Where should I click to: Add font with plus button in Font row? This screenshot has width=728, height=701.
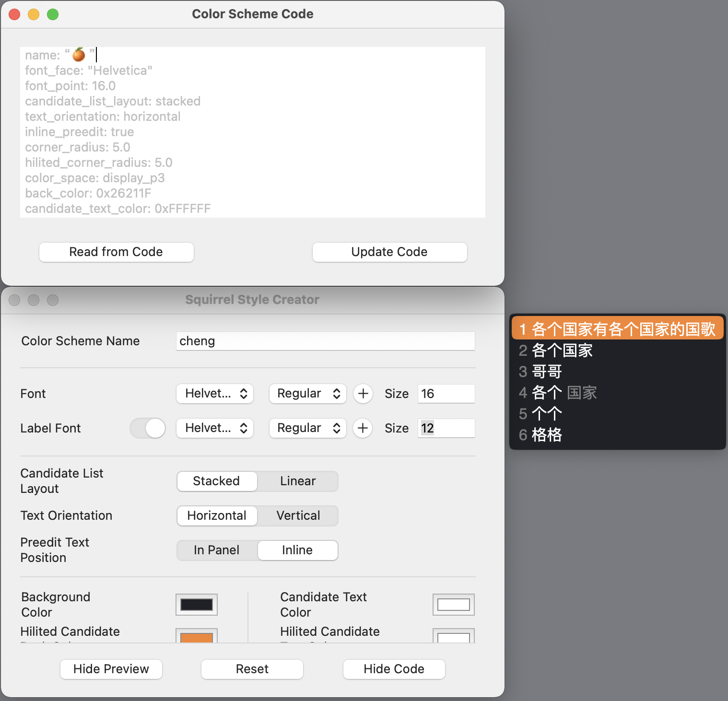(x=363, y=394)
